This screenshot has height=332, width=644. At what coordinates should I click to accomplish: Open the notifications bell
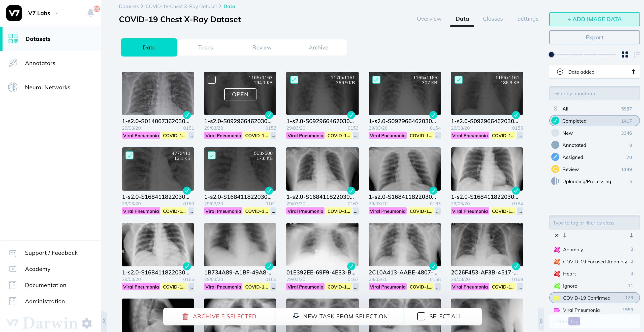tap(90, 13)
